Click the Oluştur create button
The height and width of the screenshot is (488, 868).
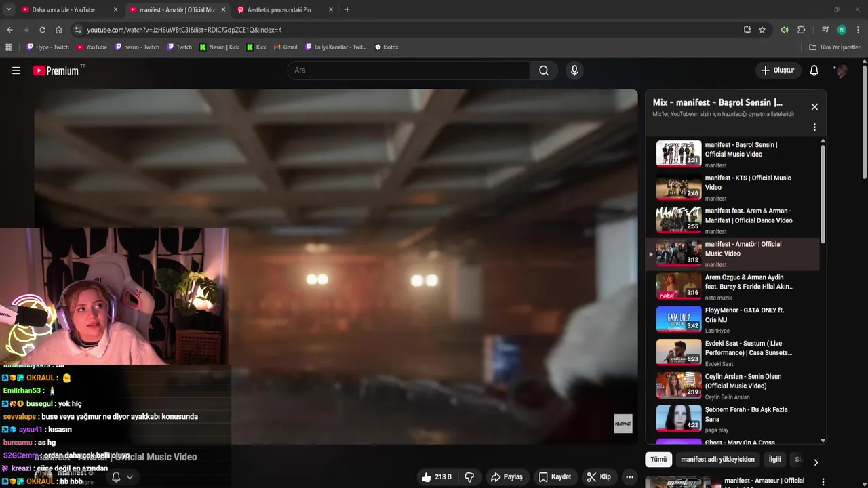(778, 70)
